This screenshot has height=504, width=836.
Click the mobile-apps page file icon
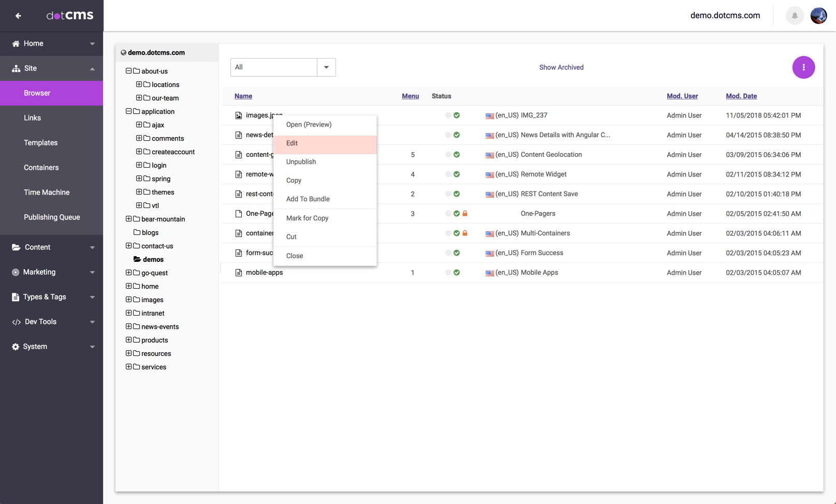coord(239,273)
